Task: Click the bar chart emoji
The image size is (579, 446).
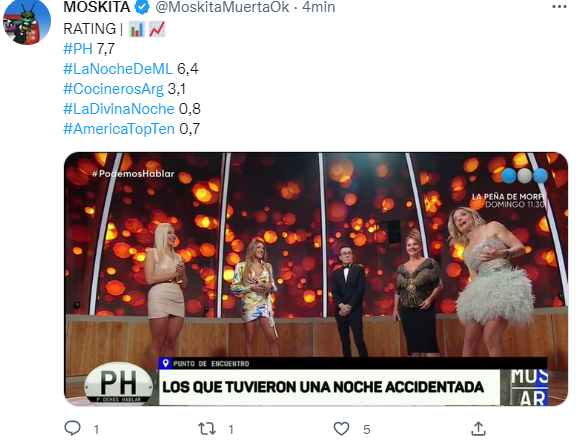Action: coord(136,29)
